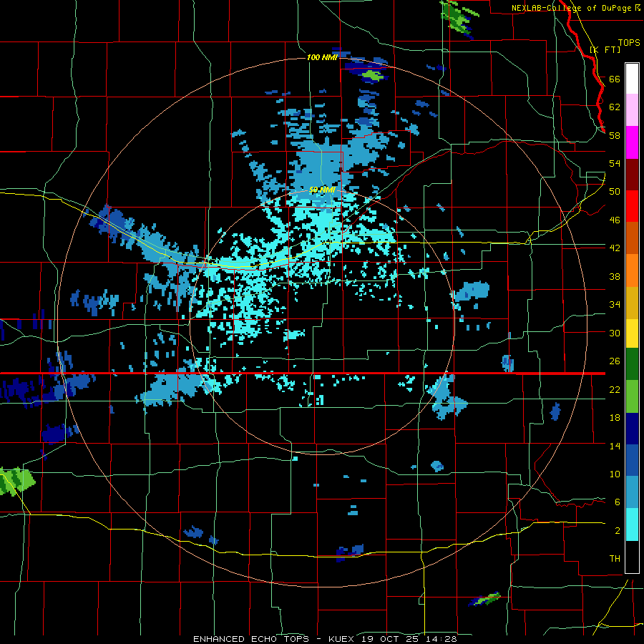The width and height of the screenshot is (644, 644).
Task: Click the bright orange legend band
Action: pos(632,270)
